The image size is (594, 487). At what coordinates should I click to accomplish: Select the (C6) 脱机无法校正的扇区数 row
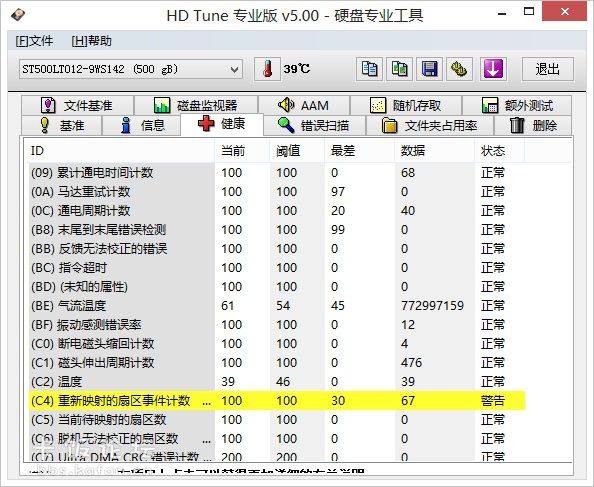pos(277,439)
